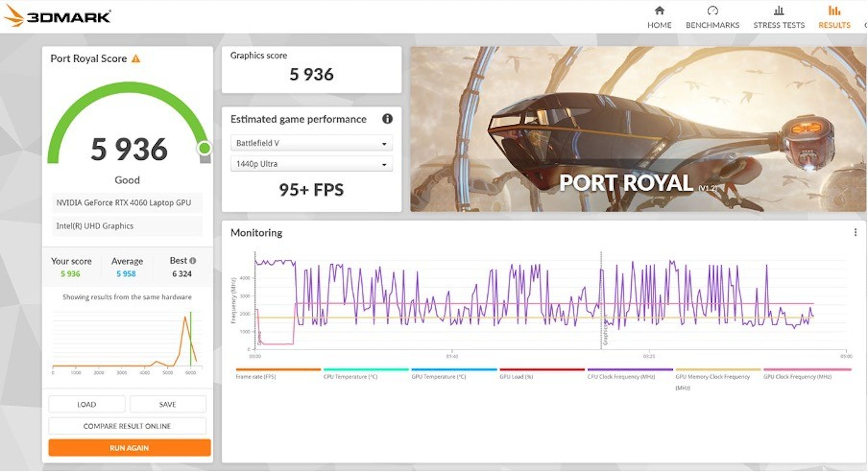Click the Good rating label
This screenshot has height=472, width=868.
pyautogui.click(x=127, y=180)
